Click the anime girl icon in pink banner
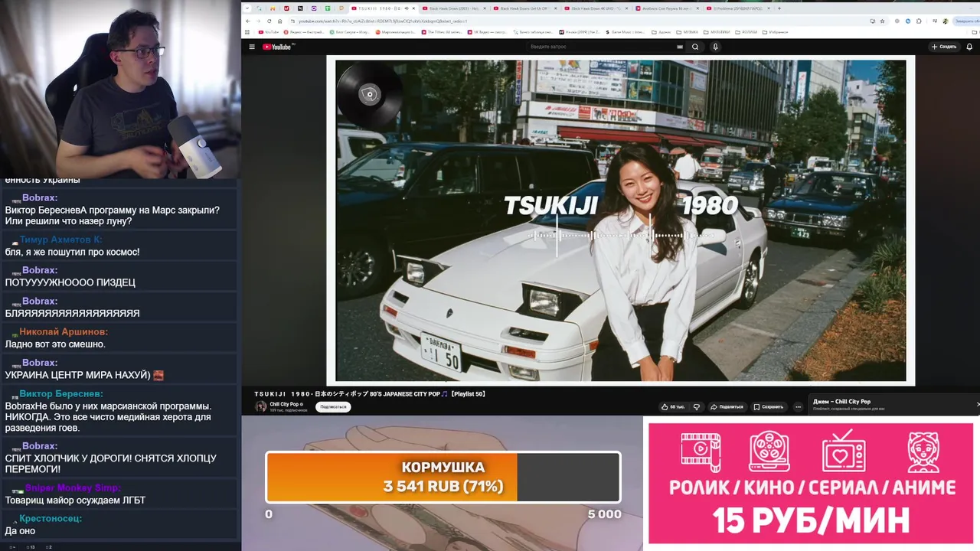 point(923,452)
